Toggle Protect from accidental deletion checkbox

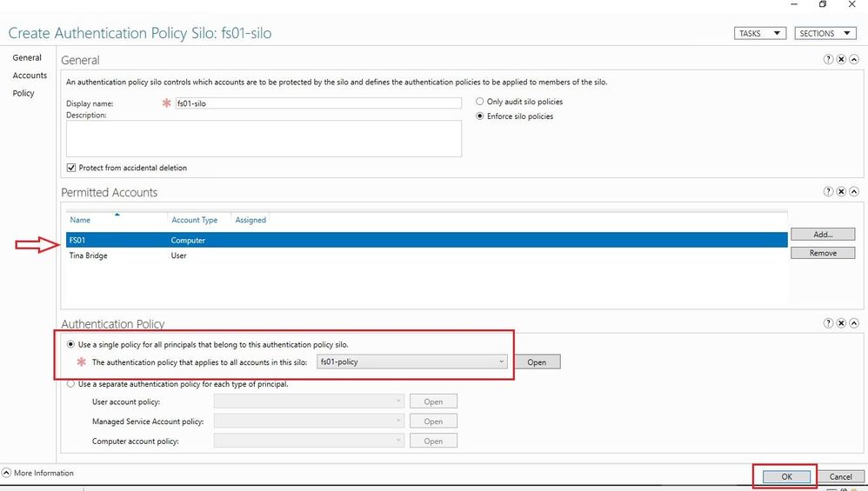click(70, 168)
